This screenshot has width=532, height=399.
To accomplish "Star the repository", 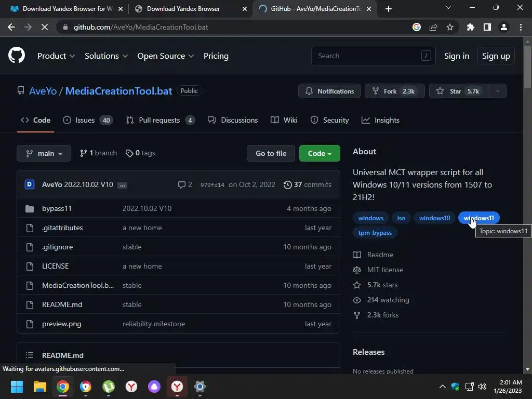I will (x=459, y=91).
